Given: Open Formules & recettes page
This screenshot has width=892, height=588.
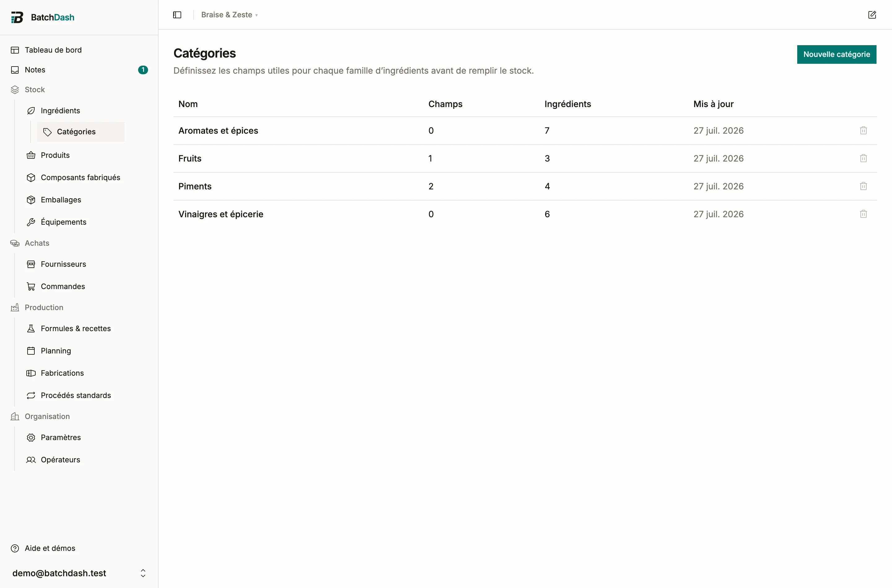Looking at the screenshot, I should 76,328.
